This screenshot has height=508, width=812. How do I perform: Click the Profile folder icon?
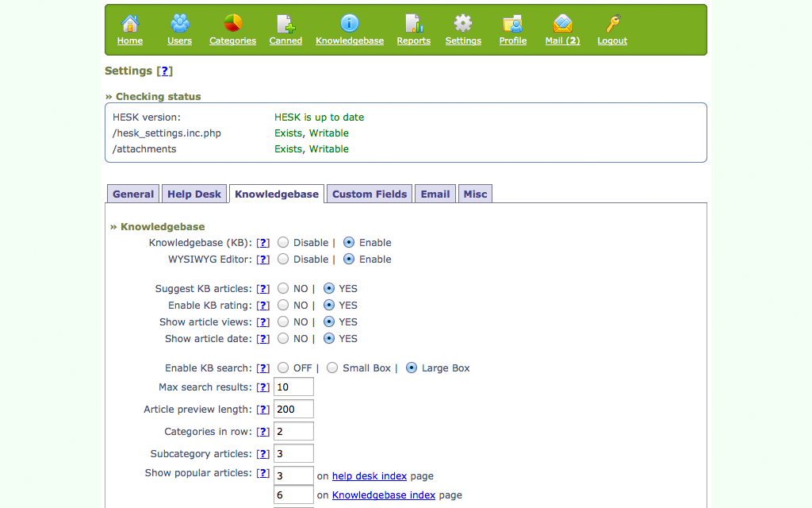512,24
